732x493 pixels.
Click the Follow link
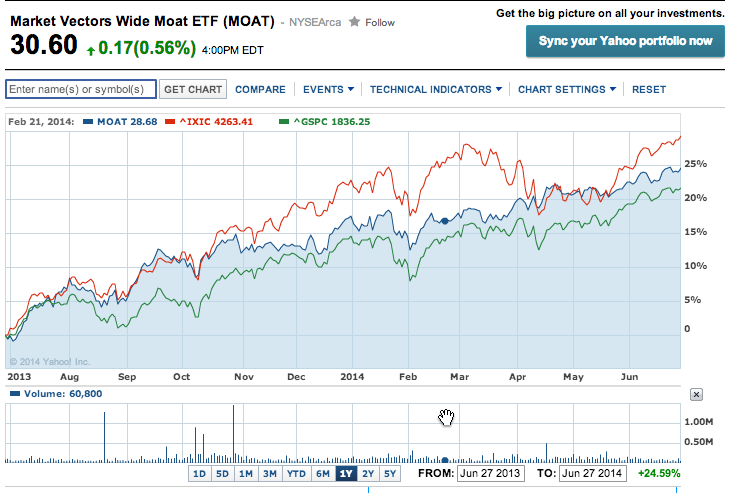point(380,22)
